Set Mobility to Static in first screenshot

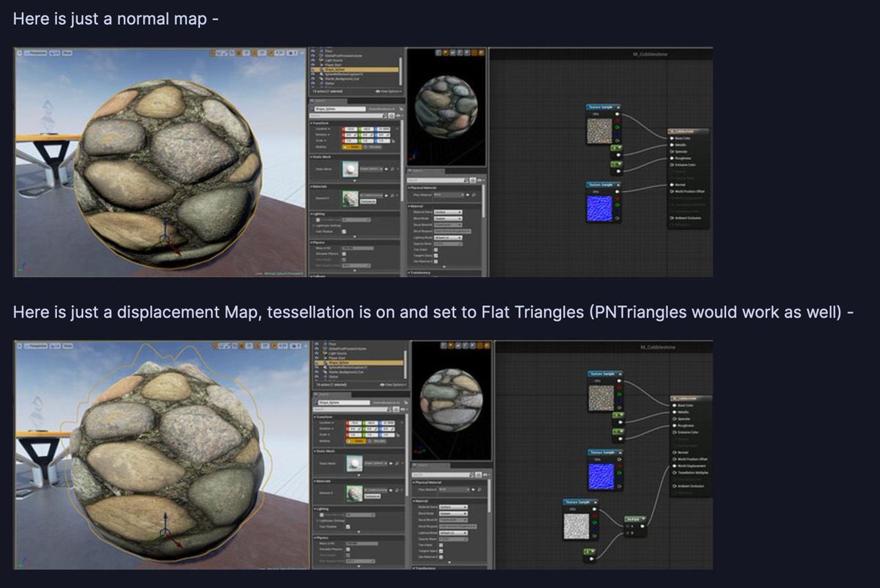pos(352,147)
